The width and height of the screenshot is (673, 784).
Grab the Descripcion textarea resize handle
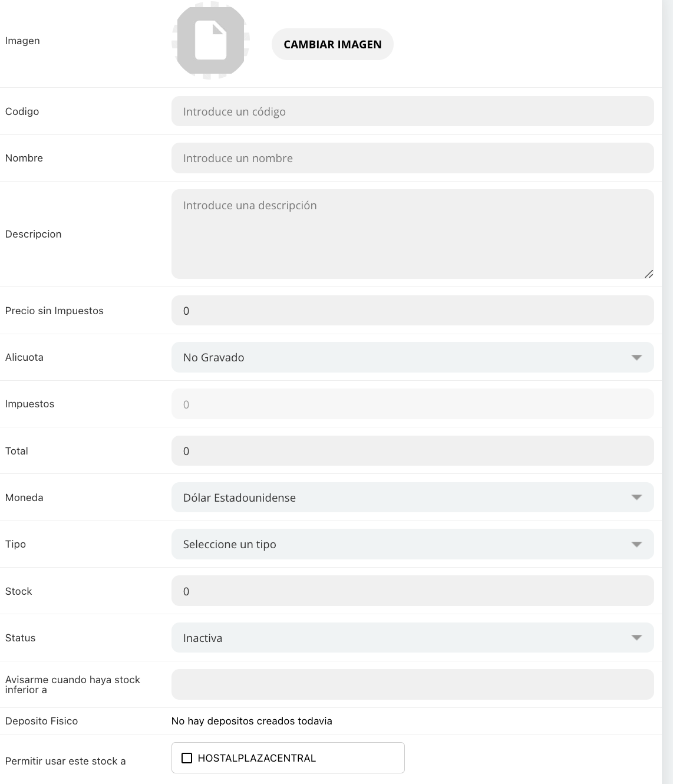click(648, 274)
